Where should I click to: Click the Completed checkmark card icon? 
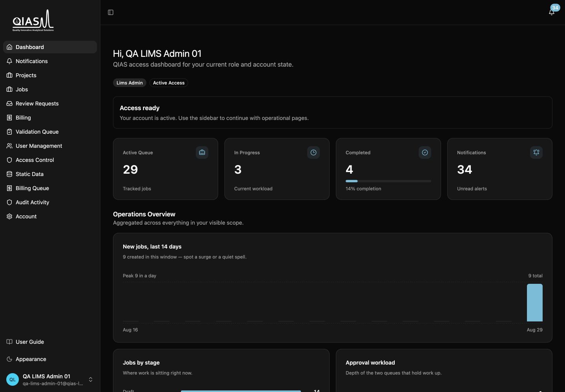(425, 152)
